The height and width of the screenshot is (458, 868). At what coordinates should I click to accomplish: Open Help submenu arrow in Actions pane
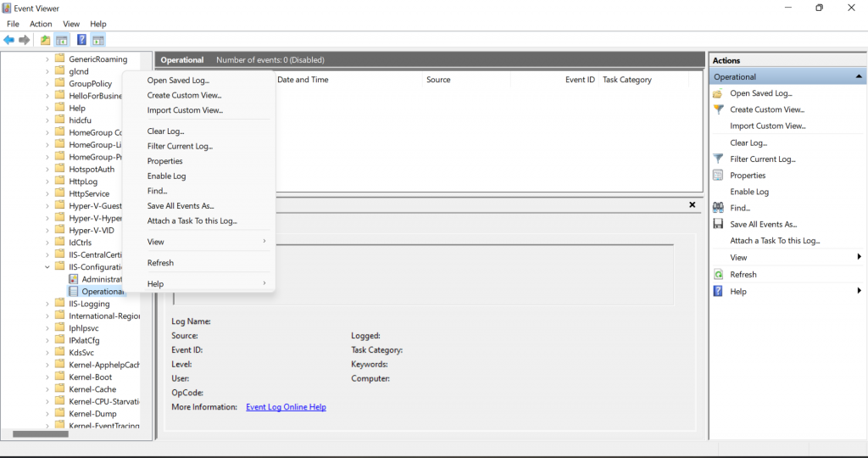[860, 291]
